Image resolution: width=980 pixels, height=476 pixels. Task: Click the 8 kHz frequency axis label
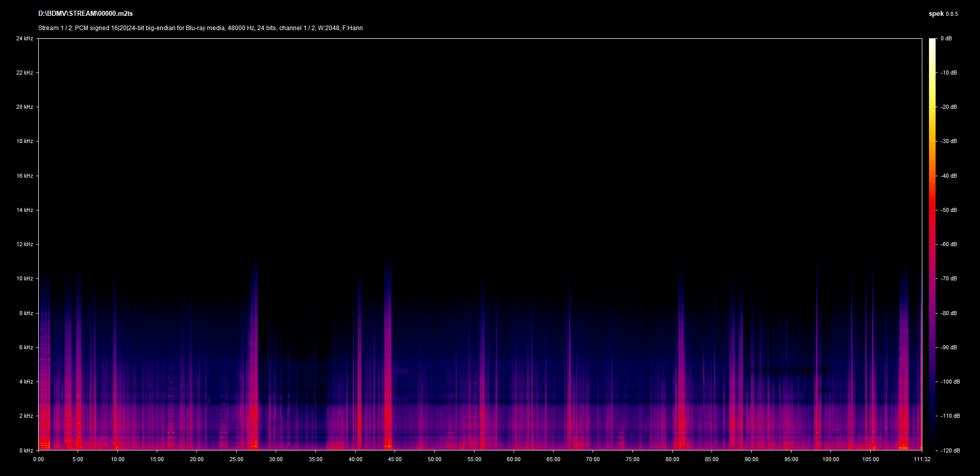(26, 313)
